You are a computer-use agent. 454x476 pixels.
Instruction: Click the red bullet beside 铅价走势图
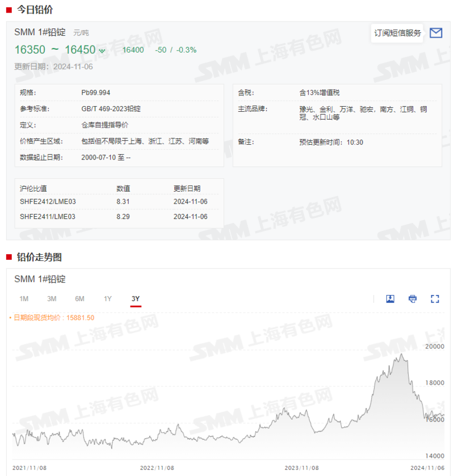[x=7, y=257]
